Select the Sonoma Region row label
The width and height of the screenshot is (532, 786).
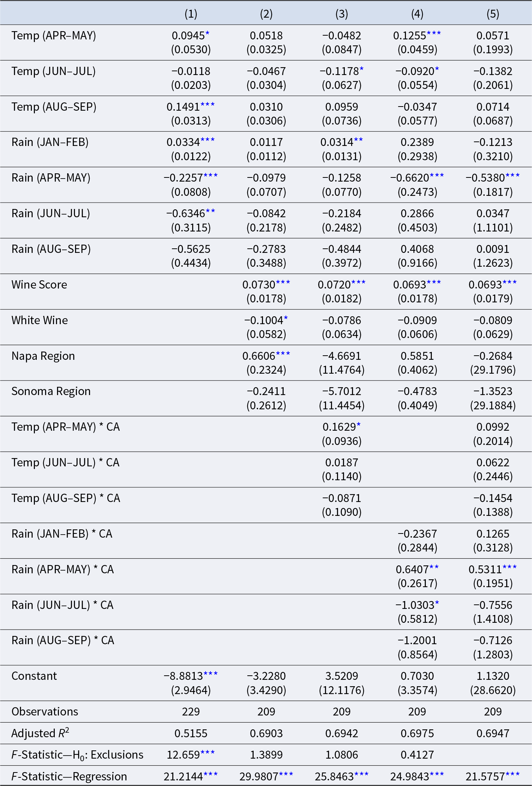51,391
